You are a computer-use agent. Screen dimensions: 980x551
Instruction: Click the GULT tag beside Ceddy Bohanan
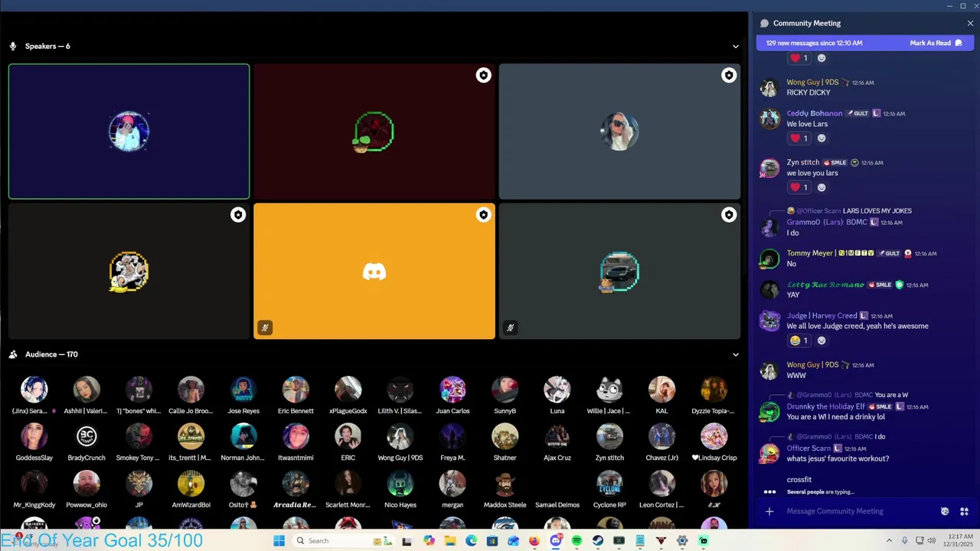click(857, 113)
